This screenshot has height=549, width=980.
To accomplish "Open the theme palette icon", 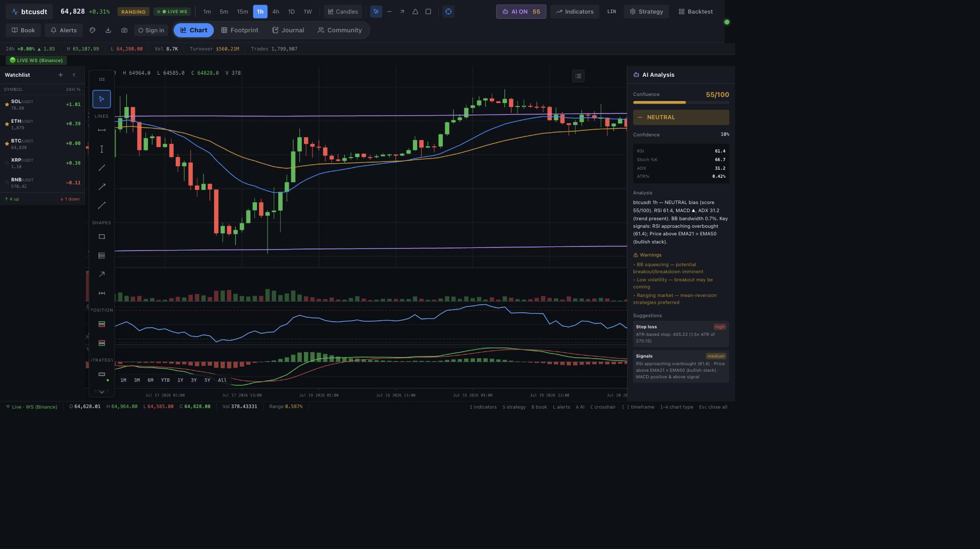I will (92, 30).
